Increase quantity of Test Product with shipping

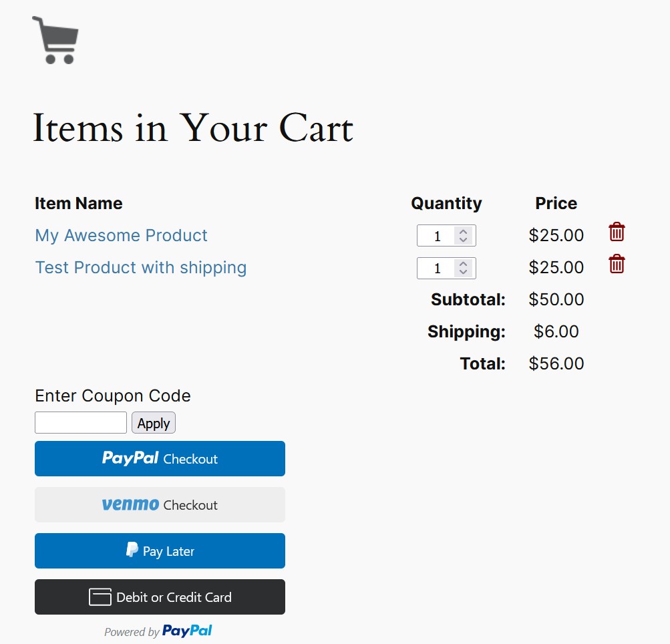[x=464, y=265]
